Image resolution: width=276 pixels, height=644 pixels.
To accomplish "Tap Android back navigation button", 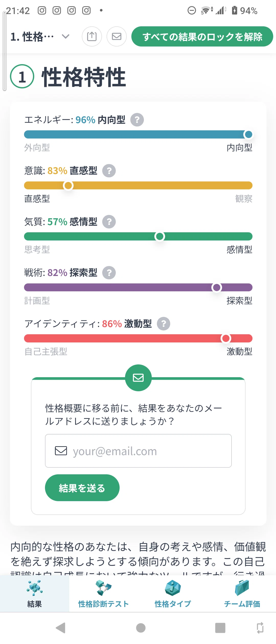I will click(x=61, y=628).
